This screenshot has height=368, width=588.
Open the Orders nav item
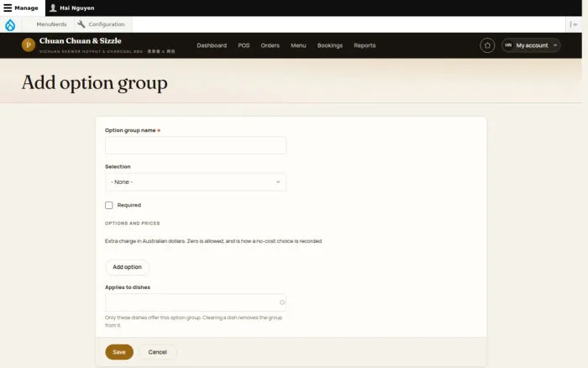click(270, 45)
